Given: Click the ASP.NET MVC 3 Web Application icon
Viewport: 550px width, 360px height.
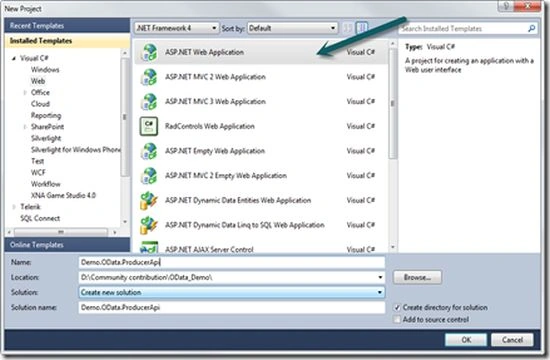Looking at the screenshot, I should click(x=149, y=102).
